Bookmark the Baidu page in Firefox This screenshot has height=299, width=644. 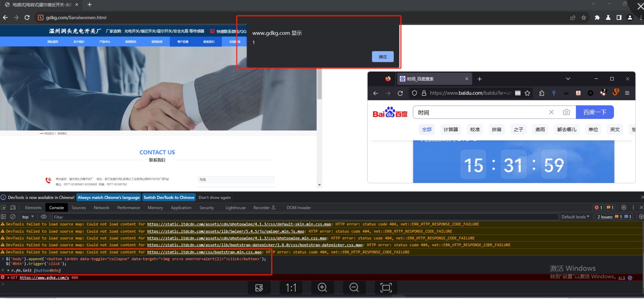pos(527,93)
